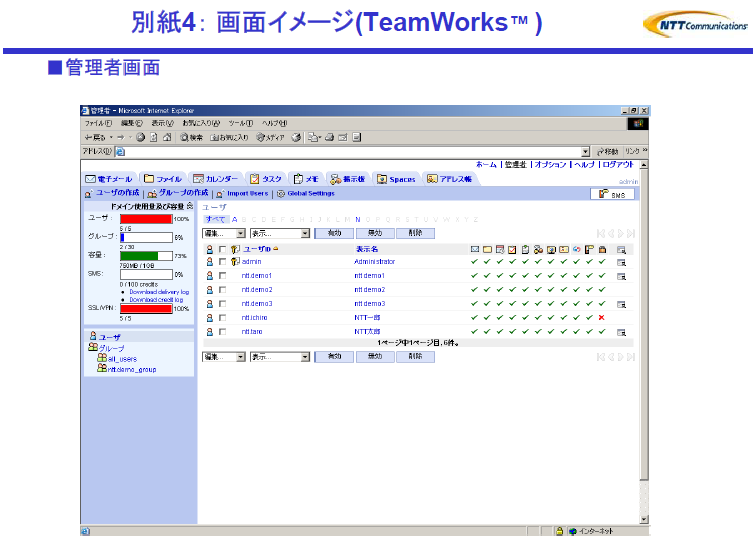Click the SMS button icon

(603, 194)
